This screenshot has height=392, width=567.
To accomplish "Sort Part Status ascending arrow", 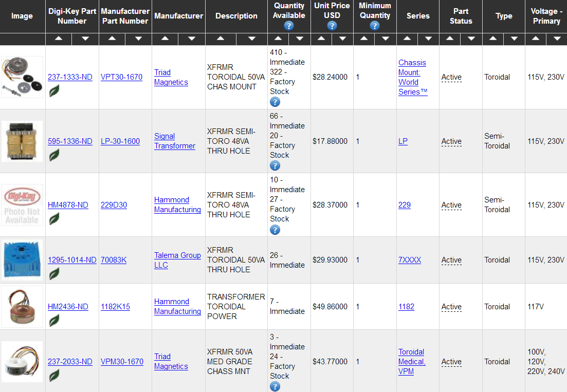I will 450,39.
